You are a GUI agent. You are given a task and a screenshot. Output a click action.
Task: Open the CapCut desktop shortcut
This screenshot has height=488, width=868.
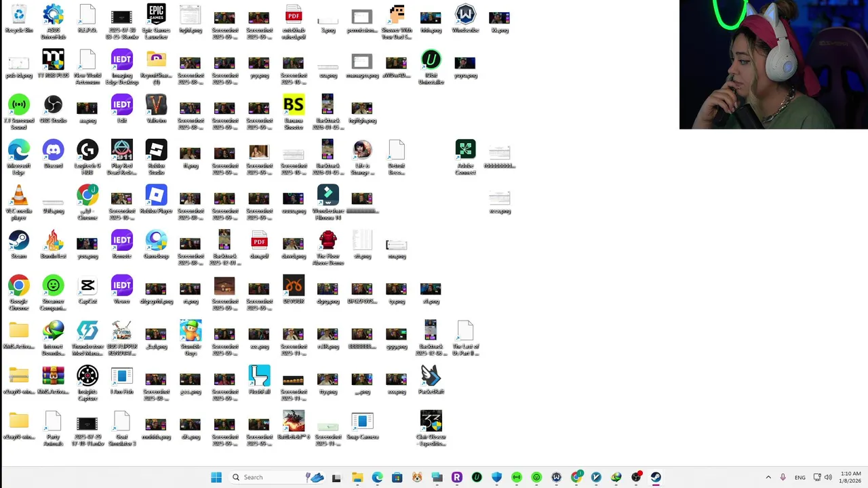click(87, 290)
